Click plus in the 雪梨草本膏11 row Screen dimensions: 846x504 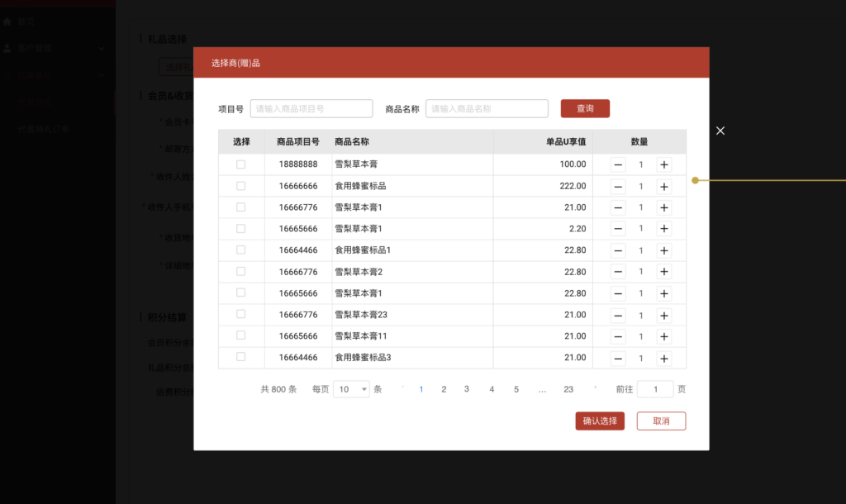click(664, 336)
